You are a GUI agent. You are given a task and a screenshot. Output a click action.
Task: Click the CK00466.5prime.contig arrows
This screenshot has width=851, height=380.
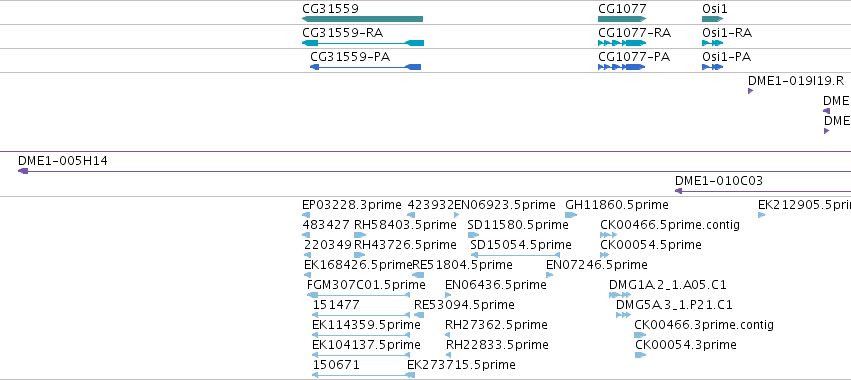608,235
